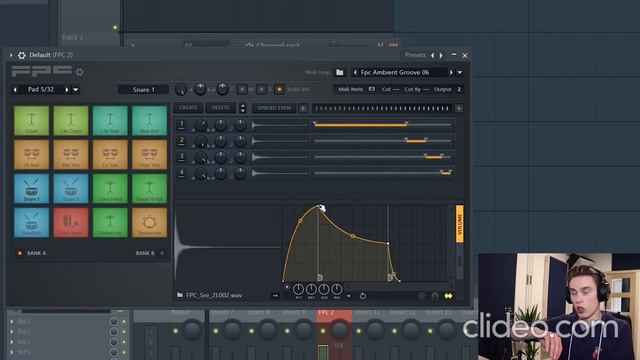Viewport: 640px width, 360px height.
Task: Select the Closed Hat pad
Action: (110, 222)
